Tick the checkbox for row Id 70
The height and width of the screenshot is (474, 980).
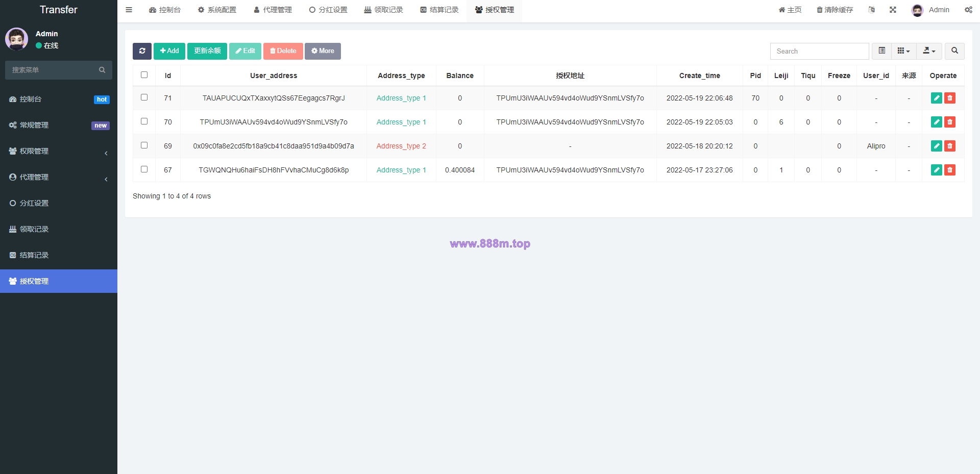click(x=144, y=121)
